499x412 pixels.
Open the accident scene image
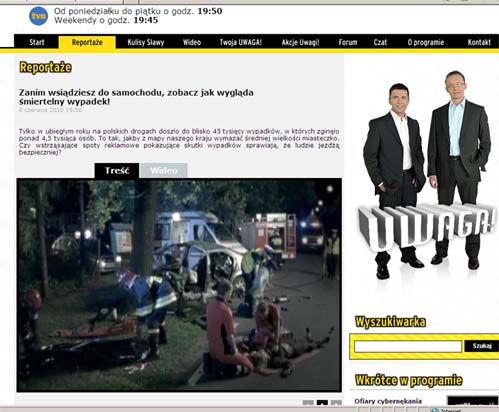click(179, 285)
